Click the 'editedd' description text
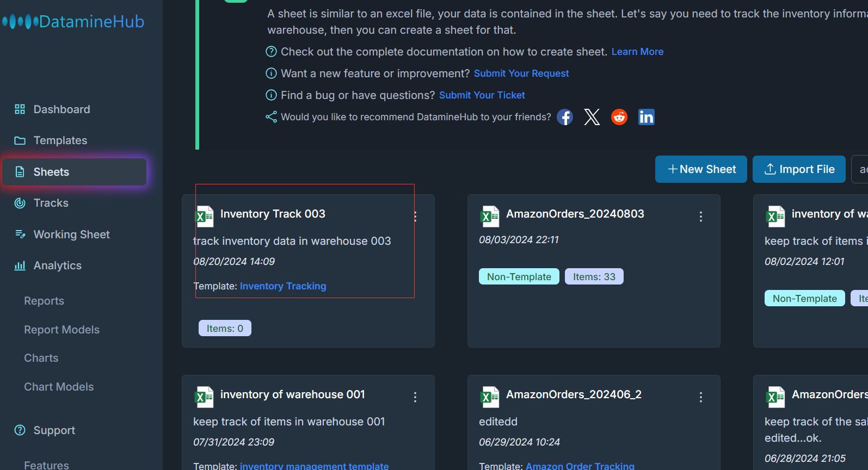 click(498, 422)
